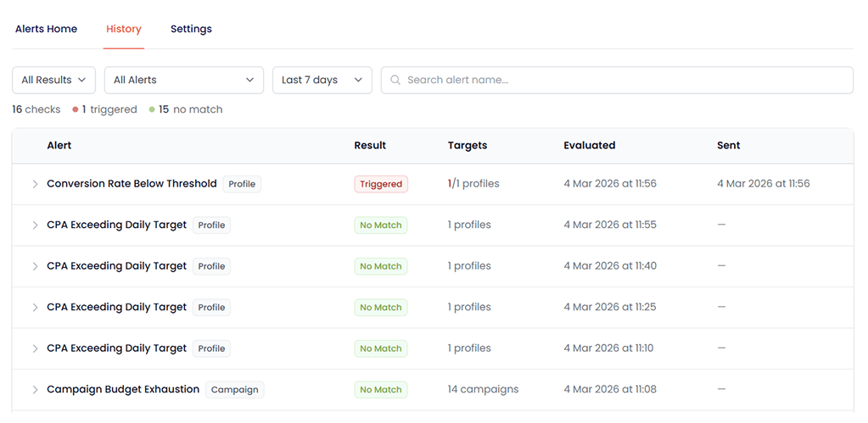The image size is (868, 423).
Task: Open the All Alerts filter dropdown
Action: (x=183, y=80)
